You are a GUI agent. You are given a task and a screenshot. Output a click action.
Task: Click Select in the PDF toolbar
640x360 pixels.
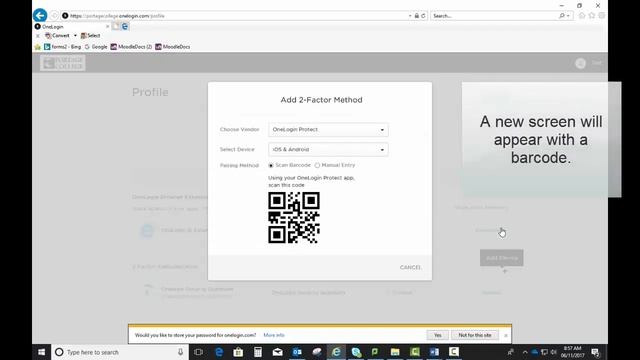coord(91,36)
